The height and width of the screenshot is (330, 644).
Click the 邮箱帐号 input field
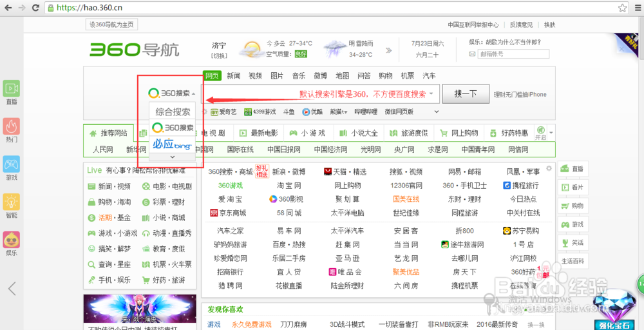click(x=513, y=54)
